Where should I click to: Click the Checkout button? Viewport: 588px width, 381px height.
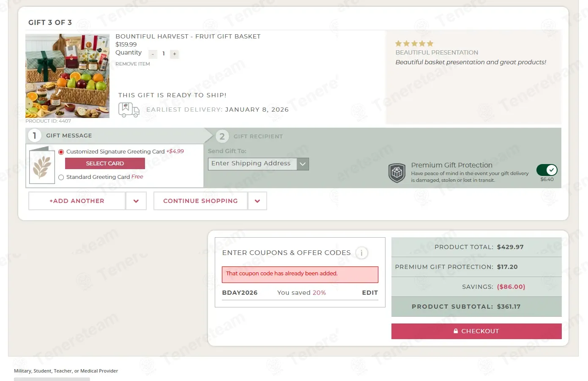[476, 331]
